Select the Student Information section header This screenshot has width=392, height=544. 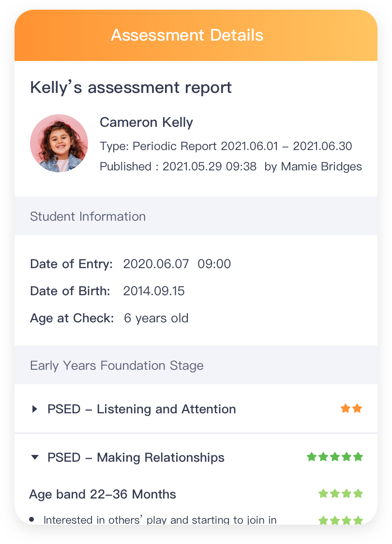(x=88, y=216)
